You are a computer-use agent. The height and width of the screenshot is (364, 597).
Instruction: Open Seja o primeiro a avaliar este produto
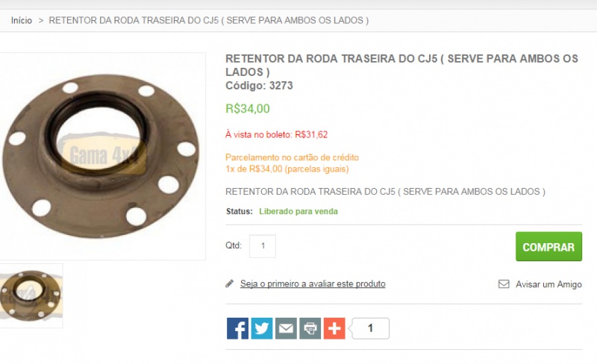tap(313, 284)
